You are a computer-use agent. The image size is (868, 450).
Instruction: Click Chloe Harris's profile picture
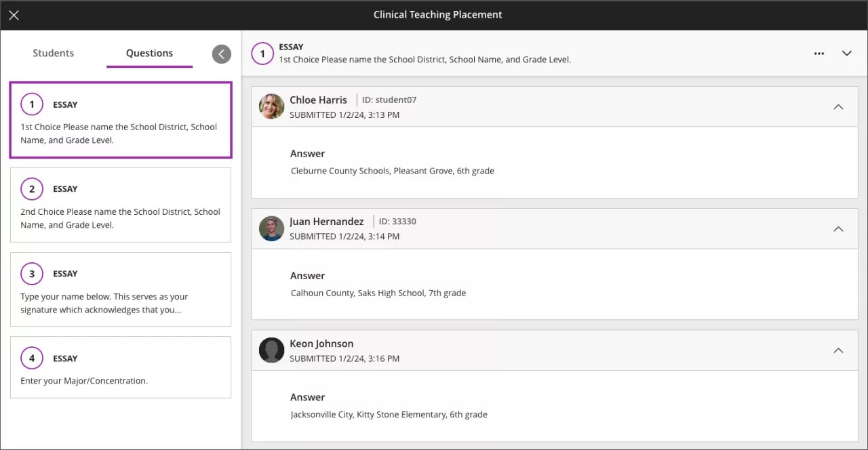271,106
